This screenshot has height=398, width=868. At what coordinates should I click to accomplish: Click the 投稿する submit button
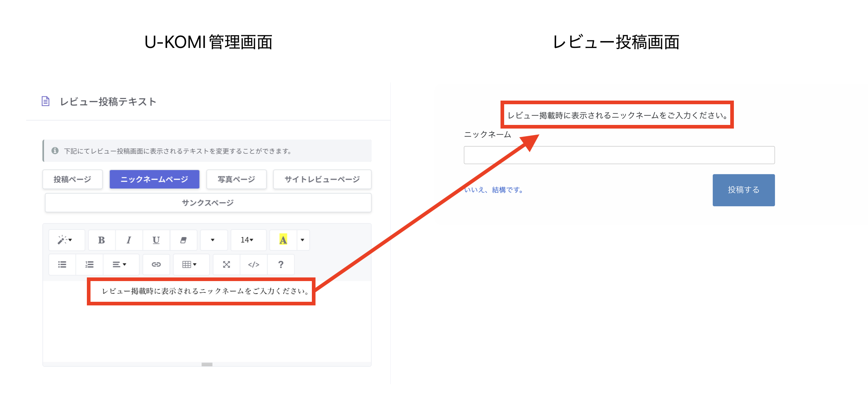(x=743, y=190)
